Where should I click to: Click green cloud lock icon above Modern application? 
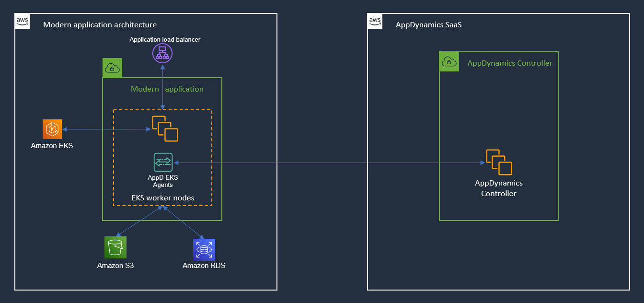(112, 68)
